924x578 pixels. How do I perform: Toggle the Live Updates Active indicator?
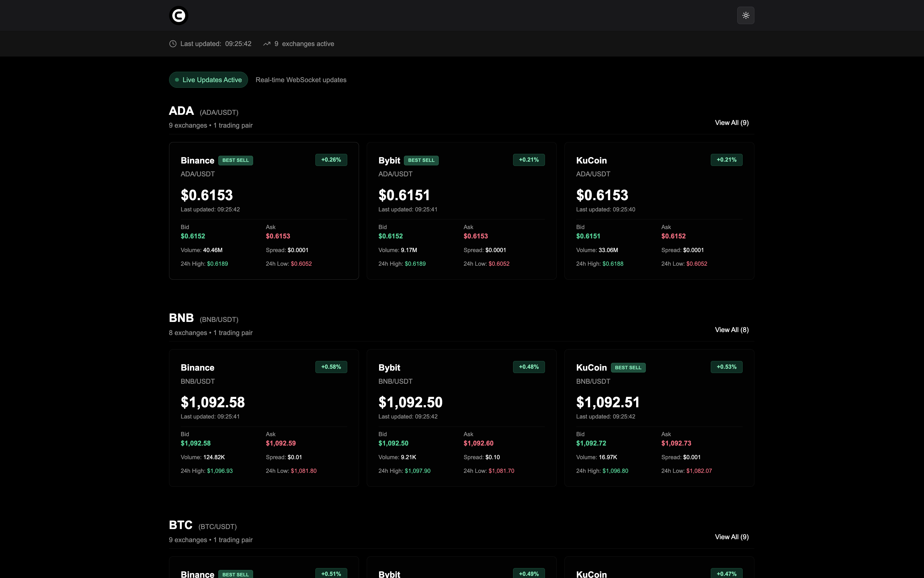[208, 79]
